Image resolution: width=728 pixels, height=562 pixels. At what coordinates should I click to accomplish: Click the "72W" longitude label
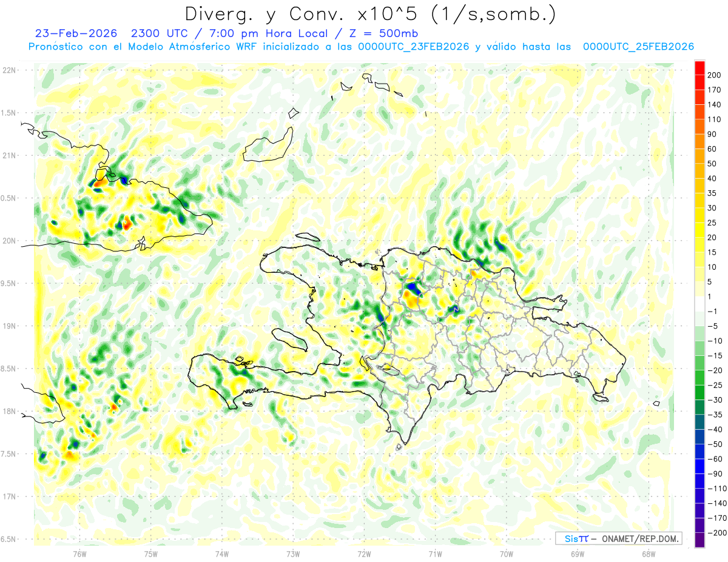364,554
